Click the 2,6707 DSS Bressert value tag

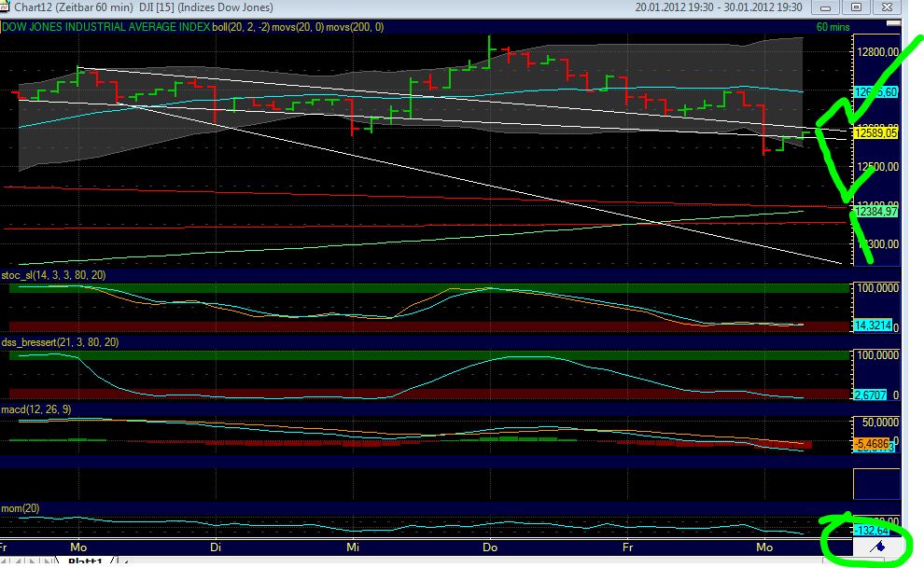(x=871, y=395)
